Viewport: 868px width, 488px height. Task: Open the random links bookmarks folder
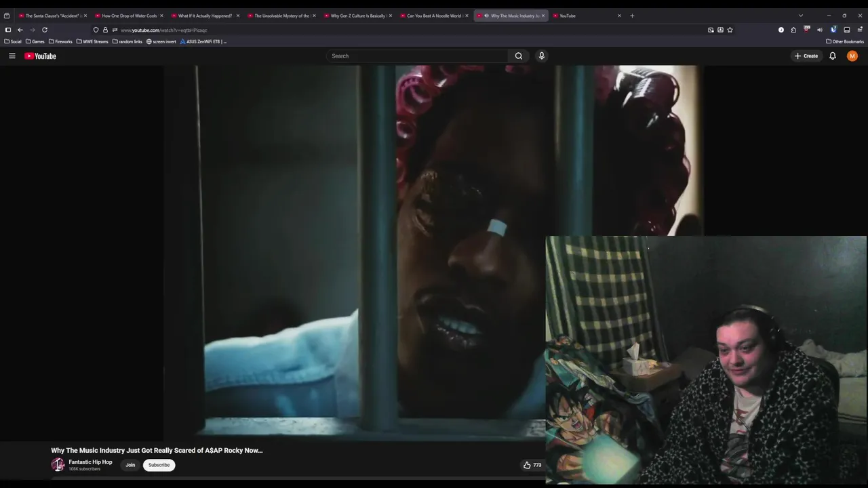coord(127,41)
